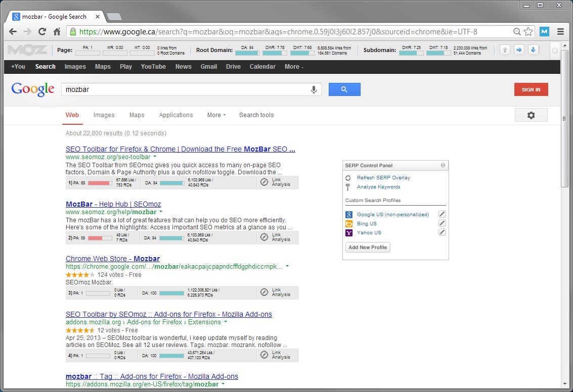
Task: Expand dropdown arrow beside seomoz.org/seo-toolbar URL
Action: coord(155,157)
